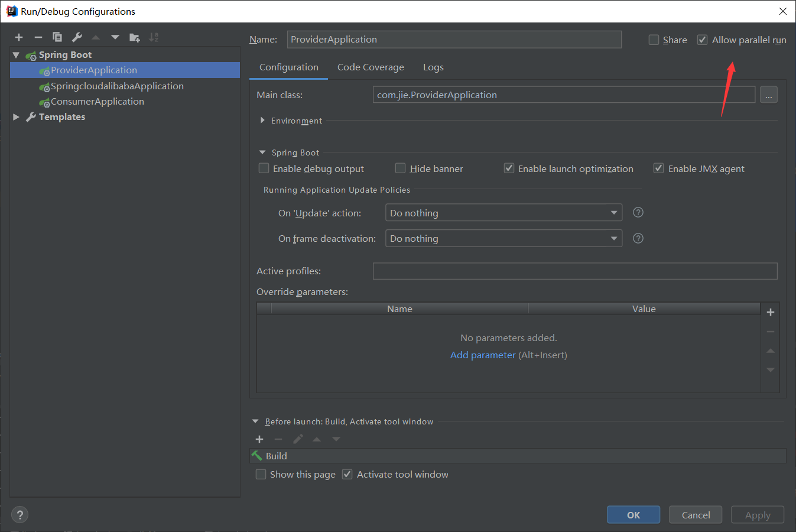Viewport: 796px width, 532px height.
Task: Switch to the Configuration tab
Action: pos(289,67)
